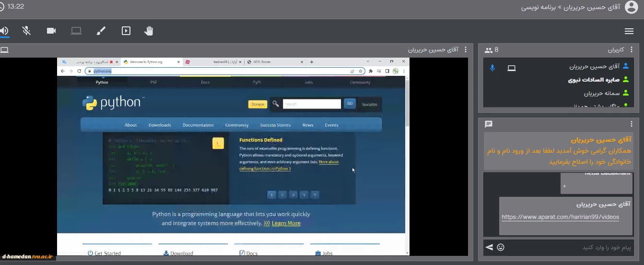Select user صابره السادات نبوی
This screenshot has height=265, width=644.
coord(594,80)
